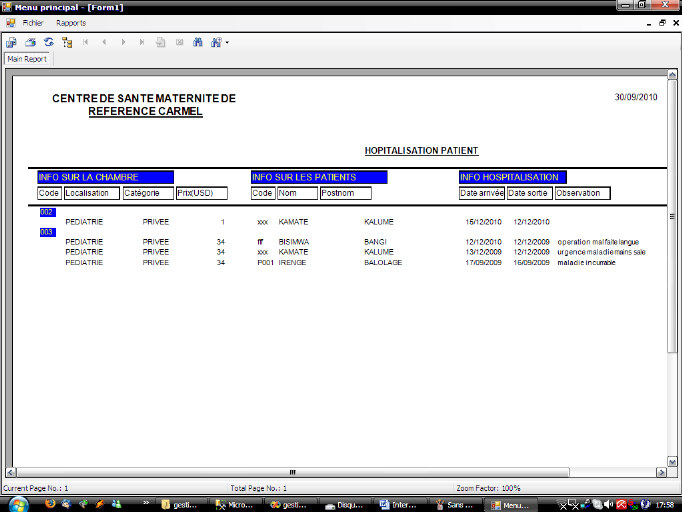Click the vertical scrollbar down arrow
This screenshot has width=682, height=512.
click(x=673, y=461)
